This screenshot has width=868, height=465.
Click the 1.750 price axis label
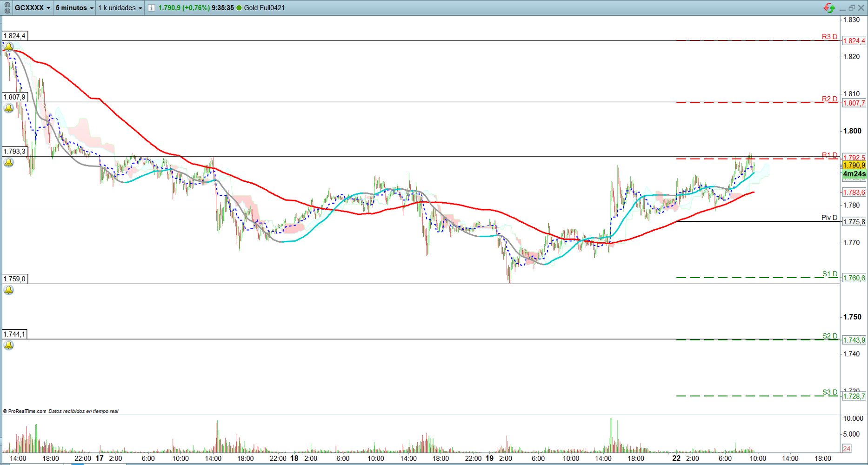coord(853,317)
